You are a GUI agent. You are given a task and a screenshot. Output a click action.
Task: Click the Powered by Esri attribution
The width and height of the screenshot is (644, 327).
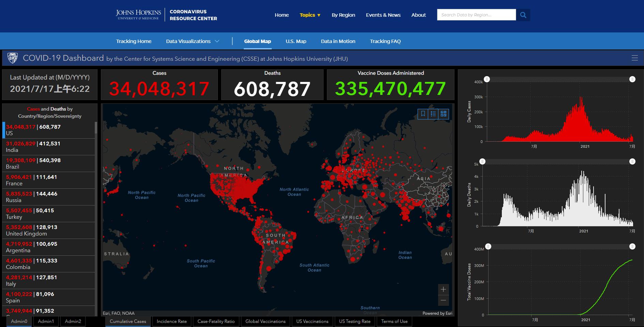click(x=437, y=313)
